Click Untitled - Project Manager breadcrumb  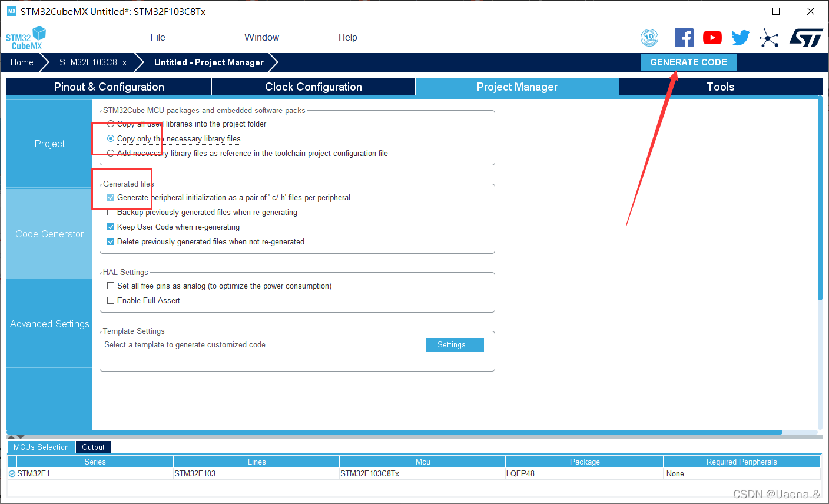[209, 62]
